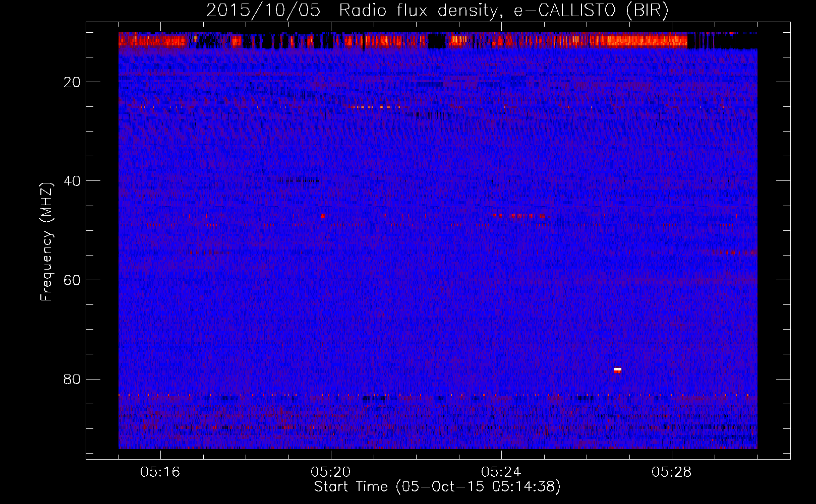Click the 05:20 time tick label
816x504 pixels.
(x=331, y=472)
